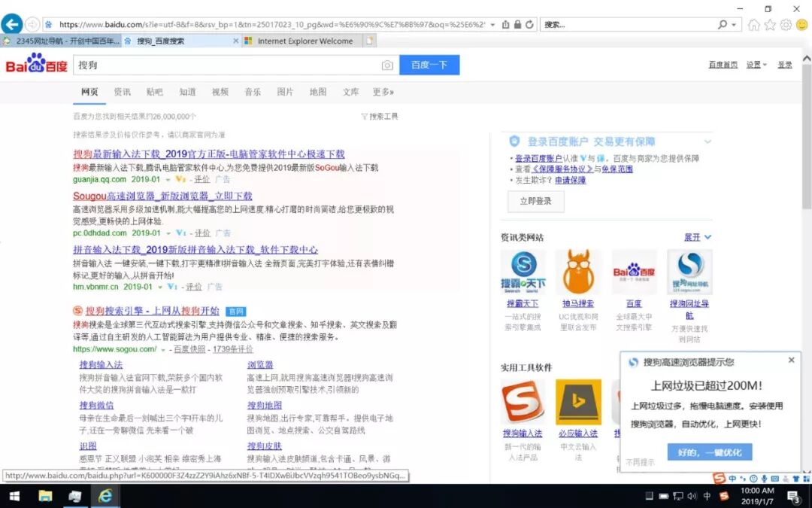Switch to 2345网址导航 browser tab
Viewport: 812px width, 508px height.
[x=61, y=41]
